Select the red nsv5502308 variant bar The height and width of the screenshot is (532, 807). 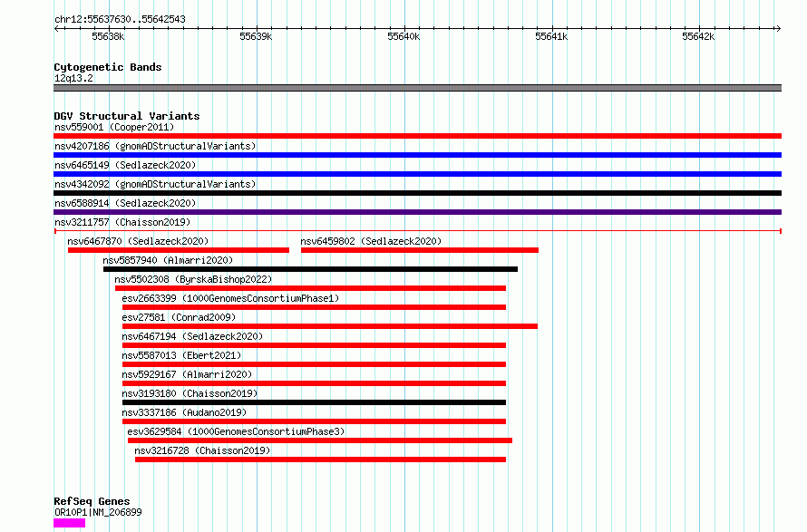point(310,288)
